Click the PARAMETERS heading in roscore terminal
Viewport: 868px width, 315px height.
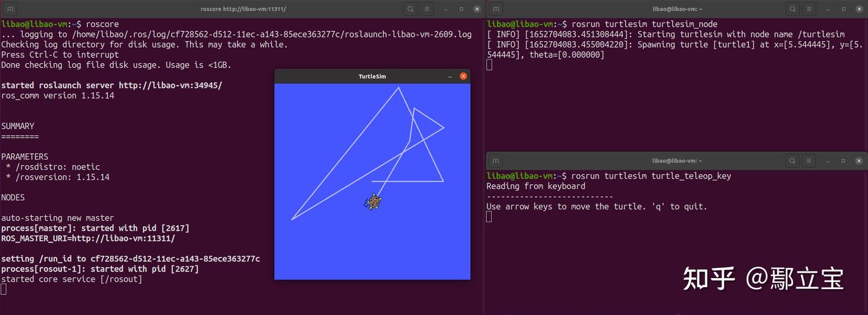coord(25,157)
